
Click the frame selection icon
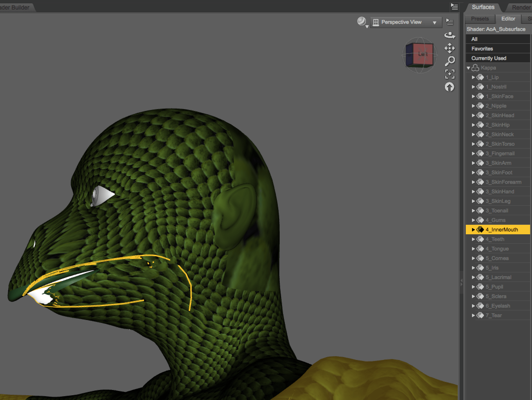coord(449,74)
